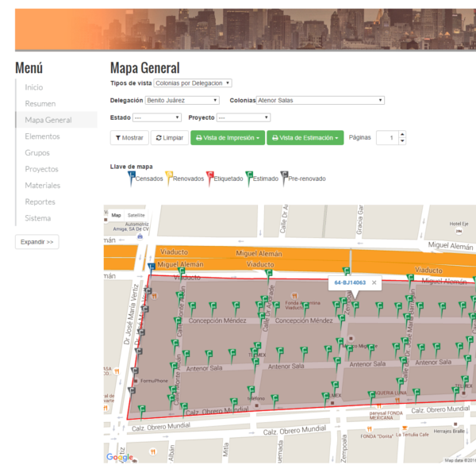Click the yellow Renovados legend flag
The height and width of the screenshot is (476, 476).
tap(169, 176)
